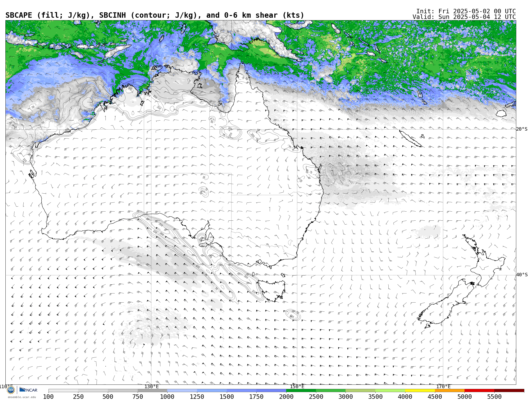Click the dark gray 750 colorbar swatch
The image size is (532, 400).
(152, 390)
